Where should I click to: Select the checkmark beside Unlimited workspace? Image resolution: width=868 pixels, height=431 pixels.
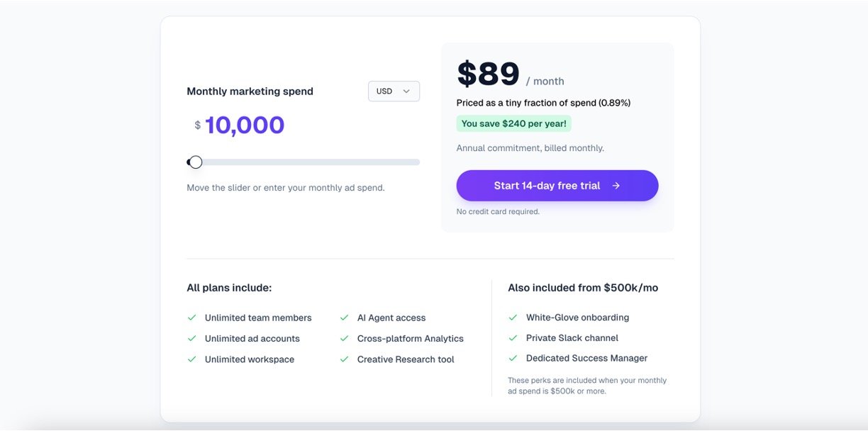pos(191,359)
